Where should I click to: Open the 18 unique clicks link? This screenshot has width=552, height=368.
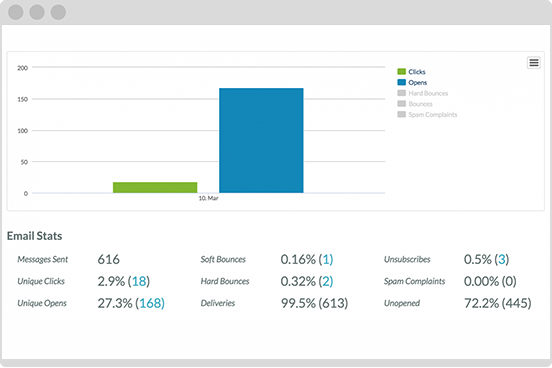click(139, 281)
